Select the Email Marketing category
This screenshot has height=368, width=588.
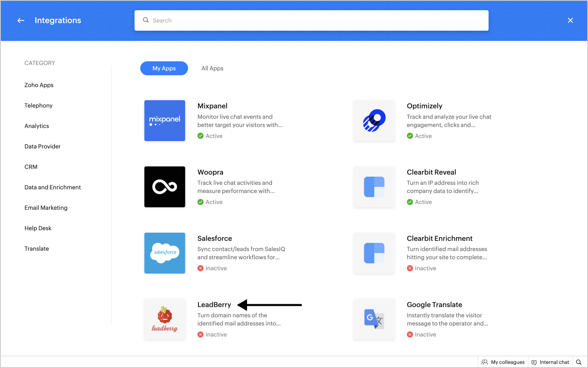tap(46, 208)
